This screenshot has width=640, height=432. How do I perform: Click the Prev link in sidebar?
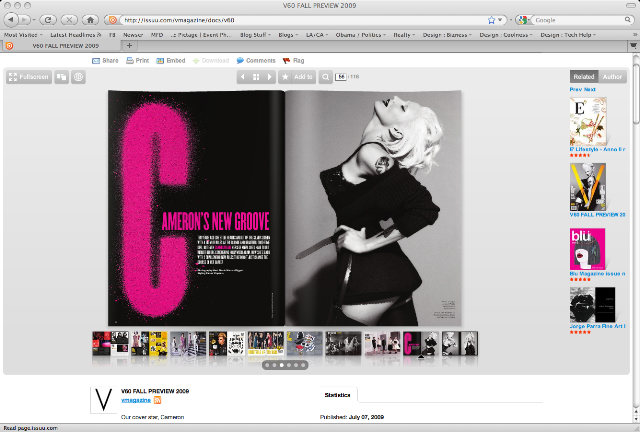(x=575, y=89)
